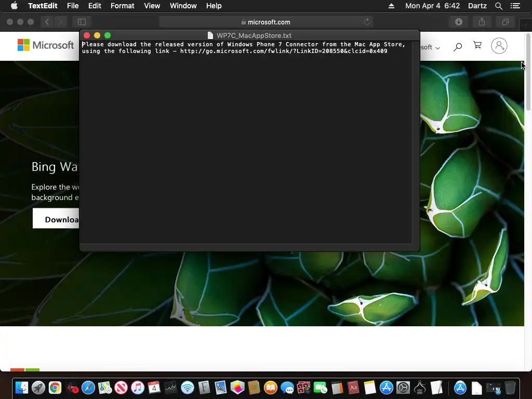
Task: Open the Edit menu
Action: tap(95, 6)
